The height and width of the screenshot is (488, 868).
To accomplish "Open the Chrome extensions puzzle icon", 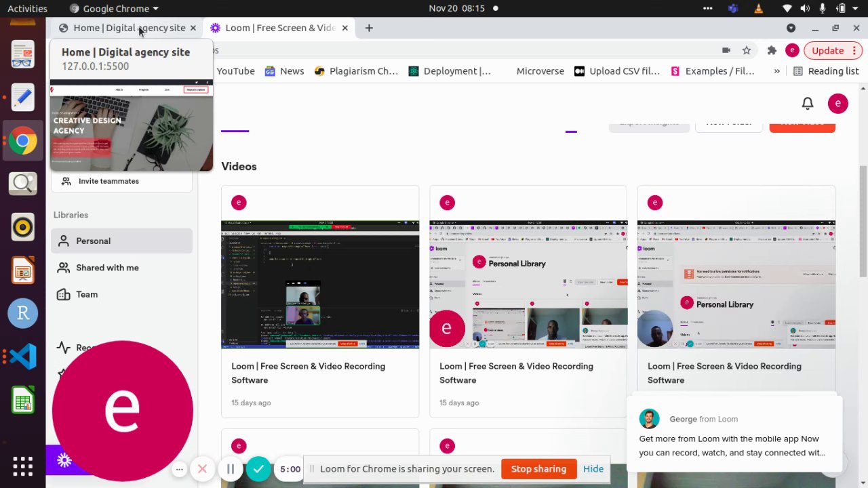I will click(x=772, y=50).
